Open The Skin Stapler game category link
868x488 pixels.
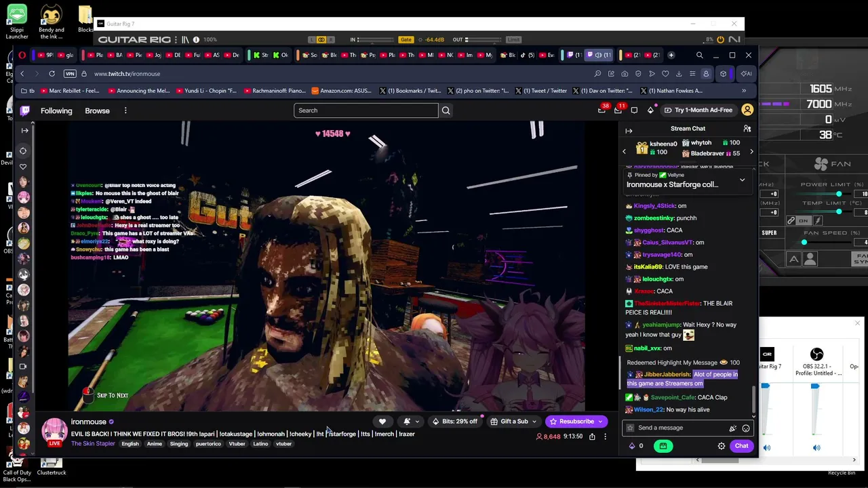click(93, 444)
